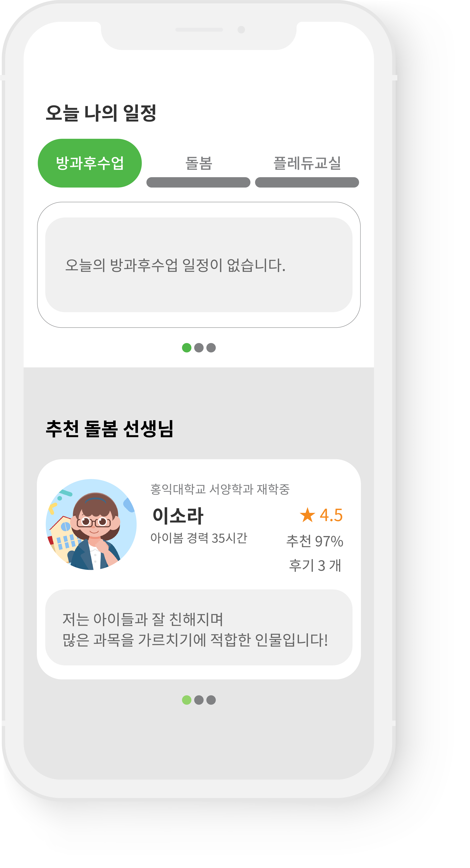Open teacher name 이소라

[x=178, y=516]
